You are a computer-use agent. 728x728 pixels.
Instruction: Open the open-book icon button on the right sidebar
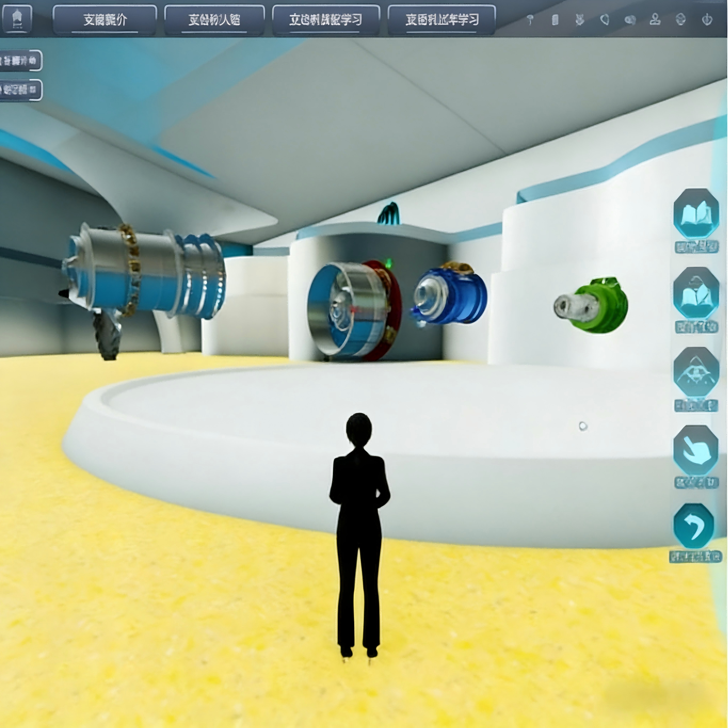pos(696,214)
